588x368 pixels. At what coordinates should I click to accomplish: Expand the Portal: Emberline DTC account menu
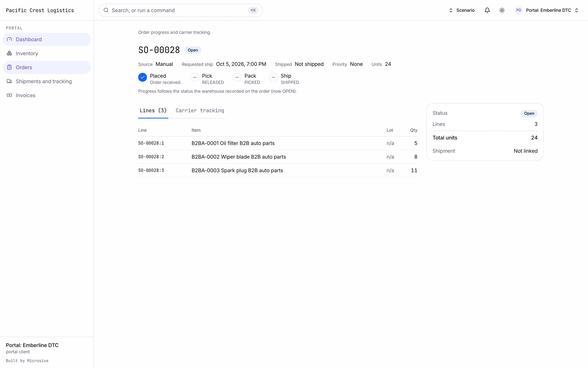point(547,10)
